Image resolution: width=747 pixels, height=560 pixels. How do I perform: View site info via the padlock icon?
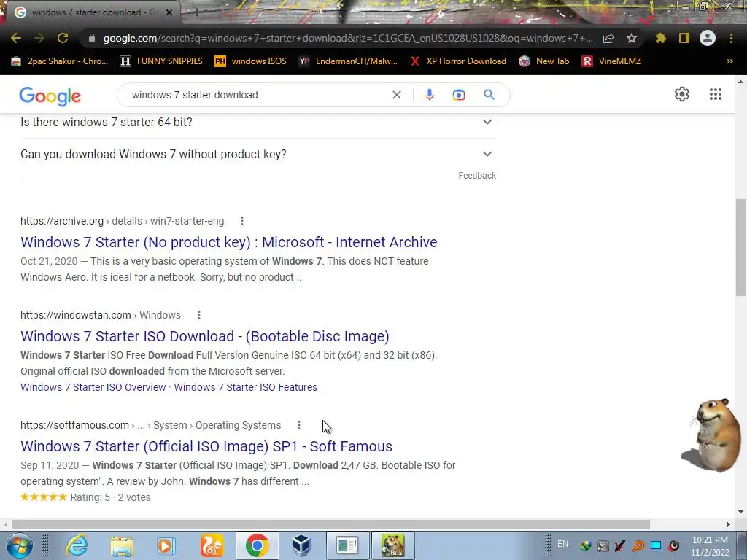coord(92,38)
